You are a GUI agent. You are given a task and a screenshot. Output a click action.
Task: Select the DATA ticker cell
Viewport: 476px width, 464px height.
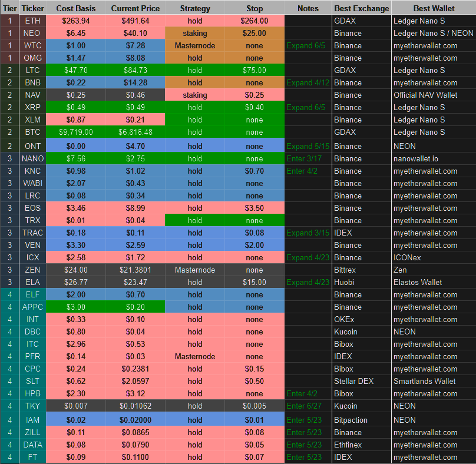click(32, 445)
